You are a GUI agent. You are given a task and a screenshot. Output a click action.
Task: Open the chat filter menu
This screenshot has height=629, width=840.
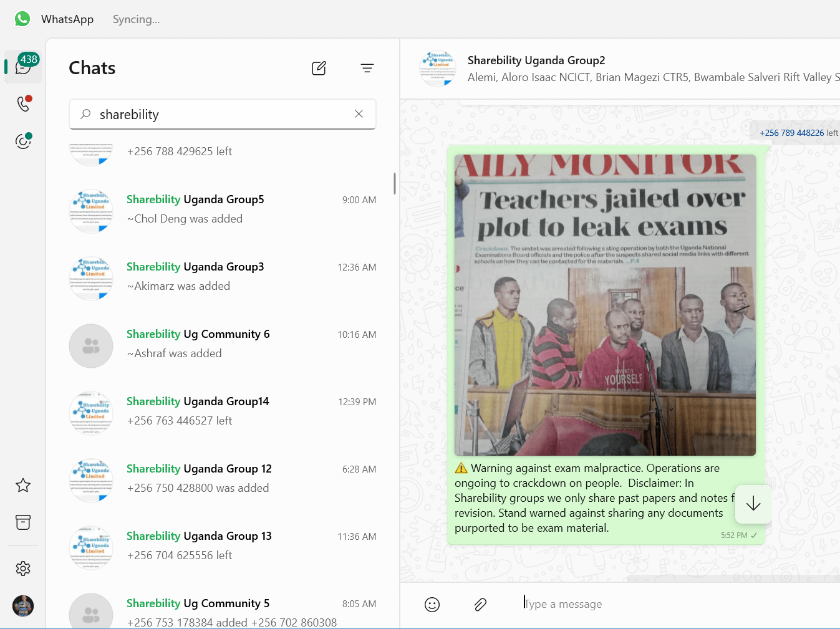[x=367, y=68]
